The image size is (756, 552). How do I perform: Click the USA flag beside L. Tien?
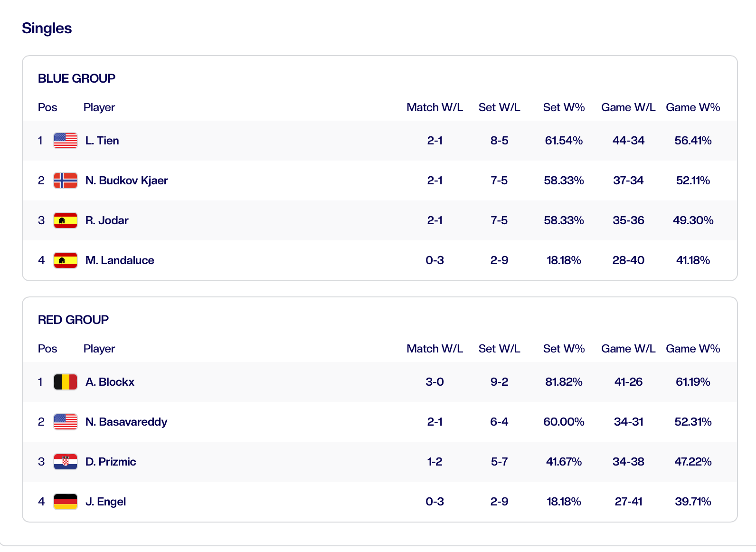[66, 141]
